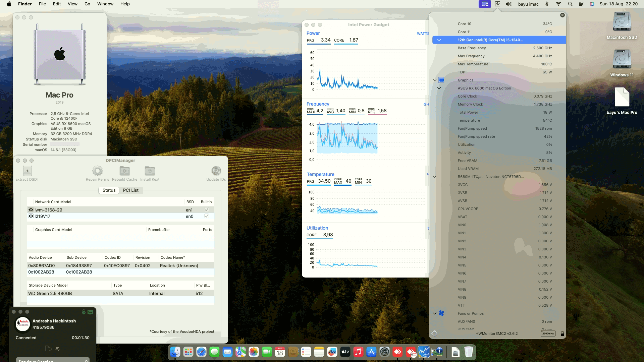This screenshot has height=362, width=644.
Task: Click the file transfer icon in AnyDesk panel
Action: pyautogui.click(x=48, y=349)
